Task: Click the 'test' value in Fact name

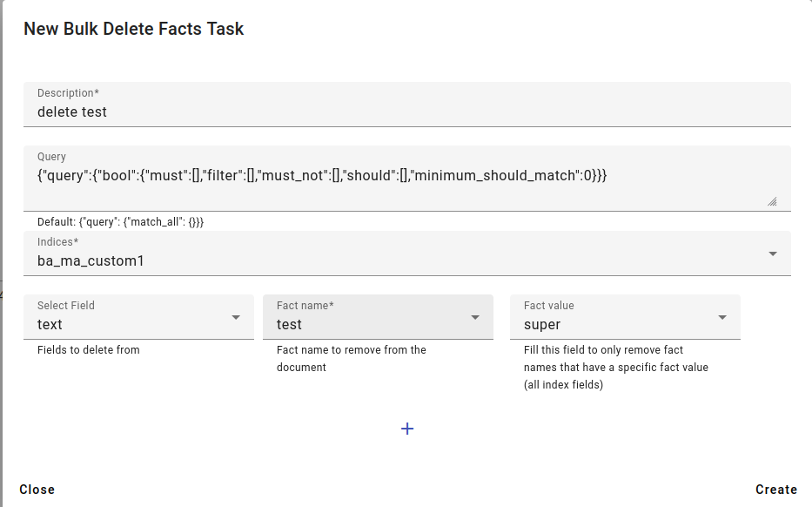Action: coord(289,325)
